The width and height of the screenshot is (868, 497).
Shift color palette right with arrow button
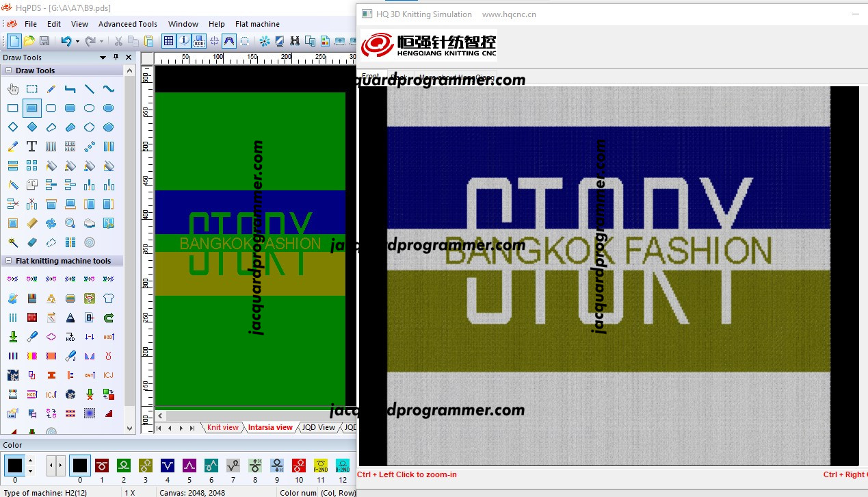(x=61, y=466)
